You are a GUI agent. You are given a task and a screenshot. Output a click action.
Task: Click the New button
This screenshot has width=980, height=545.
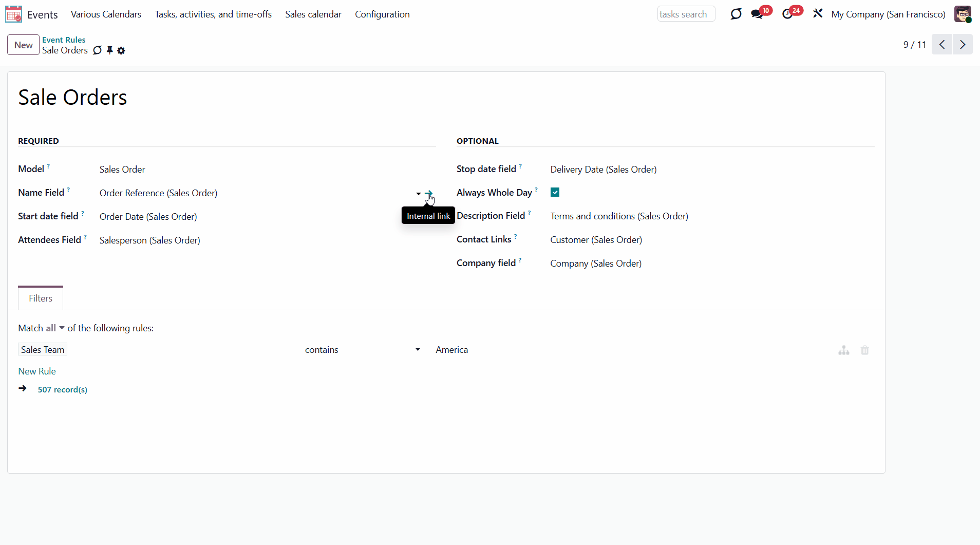[x=23, y=45]
